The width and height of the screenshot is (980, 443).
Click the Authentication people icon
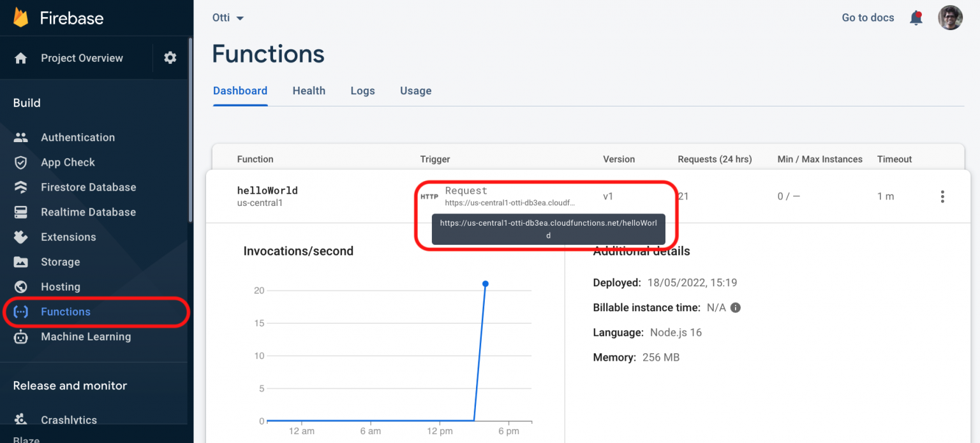[21, 137]
